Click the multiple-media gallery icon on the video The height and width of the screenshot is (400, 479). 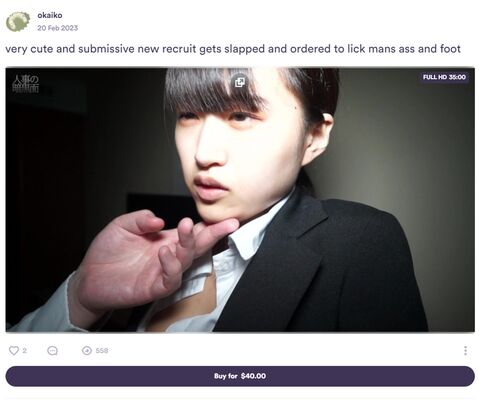coord(240,82)
